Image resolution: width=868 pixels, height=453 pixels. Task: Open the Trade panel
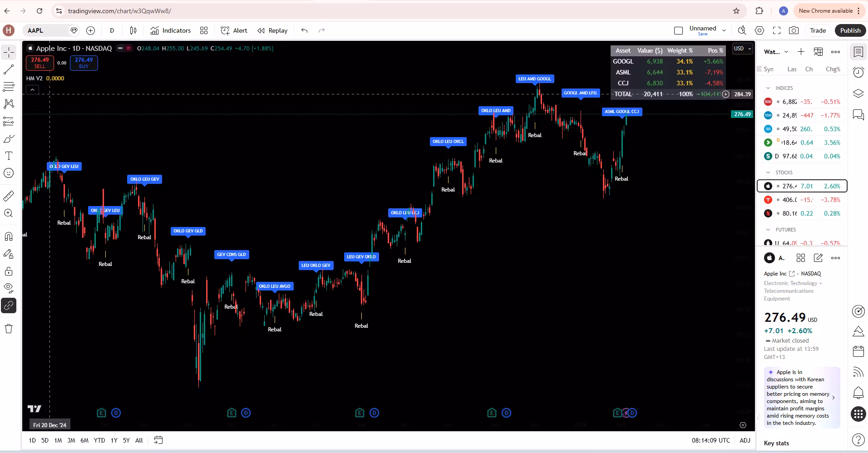pos(818,30)
